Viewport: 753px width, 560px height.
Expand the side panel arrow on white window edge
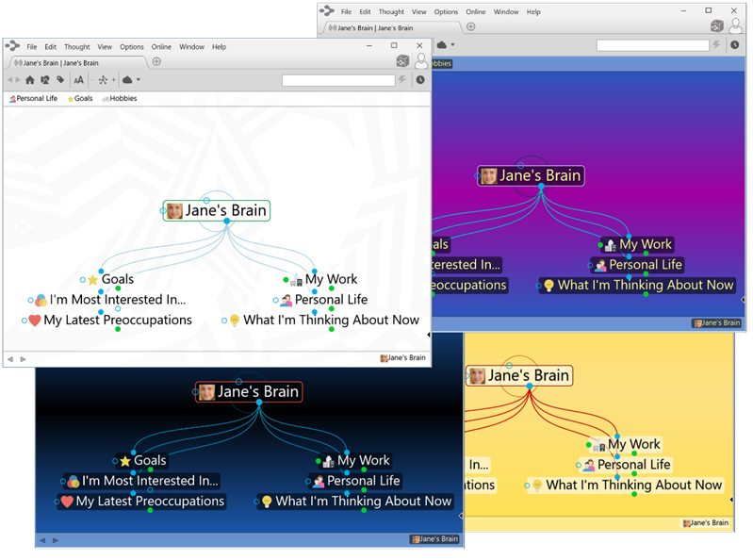point(429,335)
